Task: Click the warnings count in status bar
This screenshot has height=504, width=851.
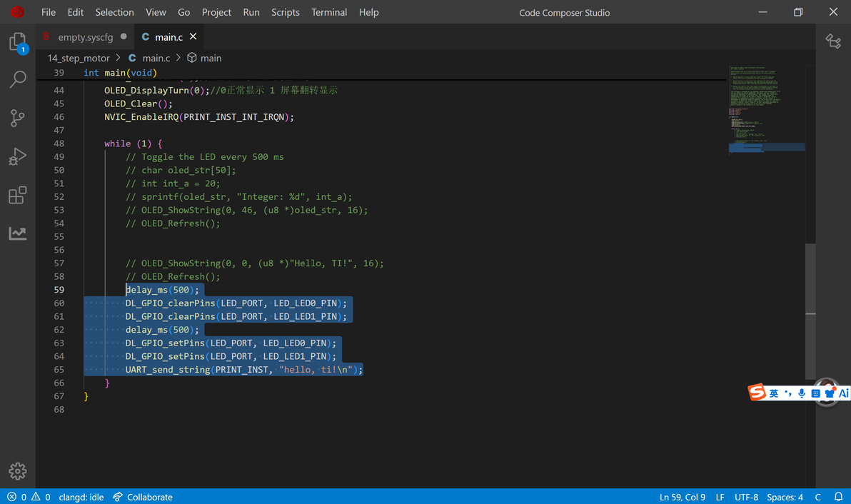Action: click(x=41, y=496)
